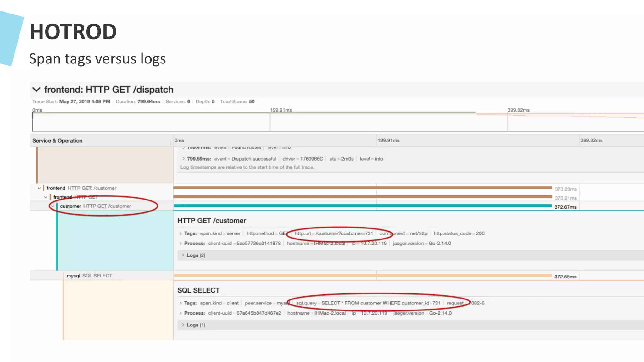Click the 373.21ms frontend HTTP GET span bar
This screenshot has height=362, width=644.
point(363,197)
